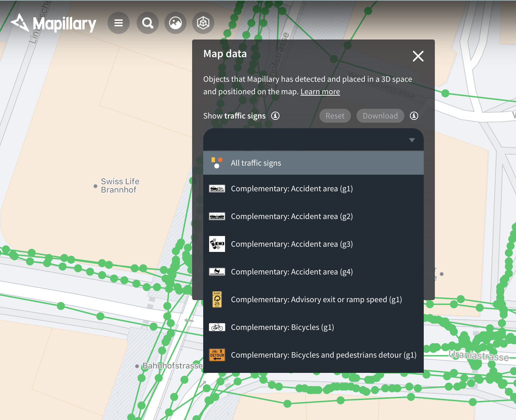The width and height of the screenshot is (516, 420).
Task: Choose Complementary: Accident area (g2)
Action: click(313, 216)
